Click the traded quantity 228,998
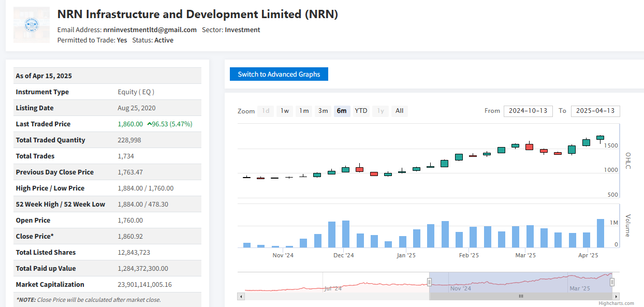Image resolution: width=644 pixels, height=307 pixels. click(x=129, y=140)
